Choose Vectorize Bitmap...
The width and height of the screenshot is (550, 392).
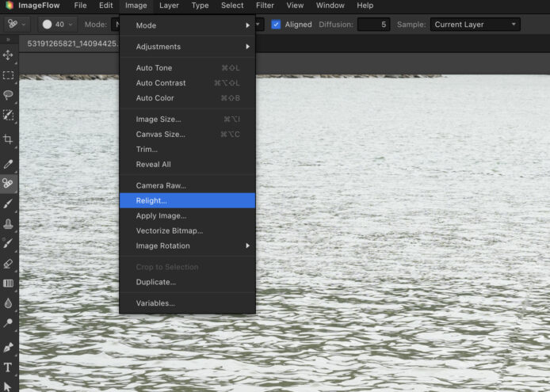[x=187, y=230]
